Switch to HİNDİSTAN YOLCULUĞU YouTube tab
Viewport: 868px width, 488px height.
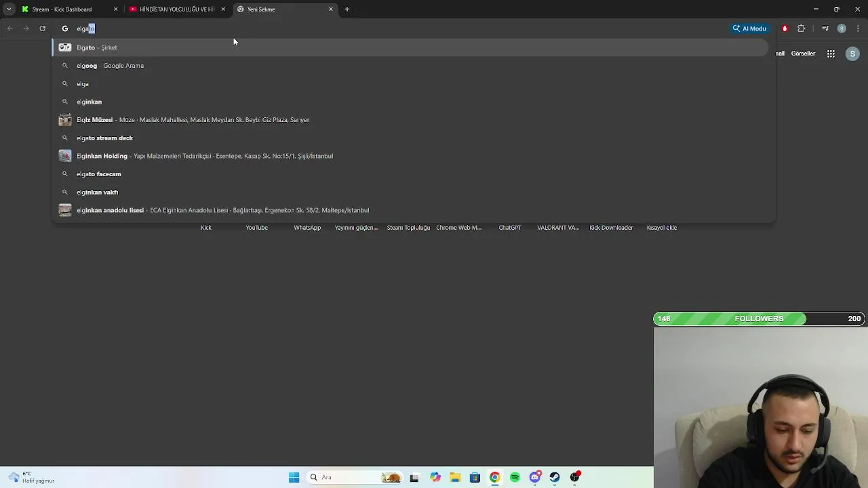[176, 9]
